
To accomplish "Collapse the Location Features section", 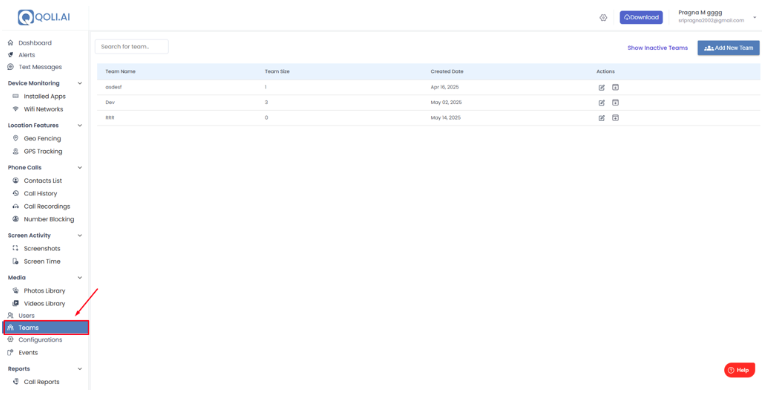I will (80, 125).
